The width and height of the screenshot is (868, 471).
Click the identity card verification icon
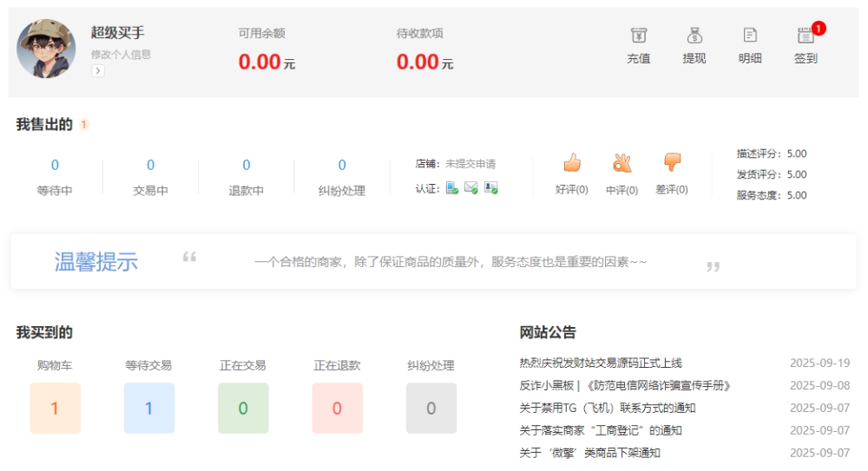(x=491, y=188)
